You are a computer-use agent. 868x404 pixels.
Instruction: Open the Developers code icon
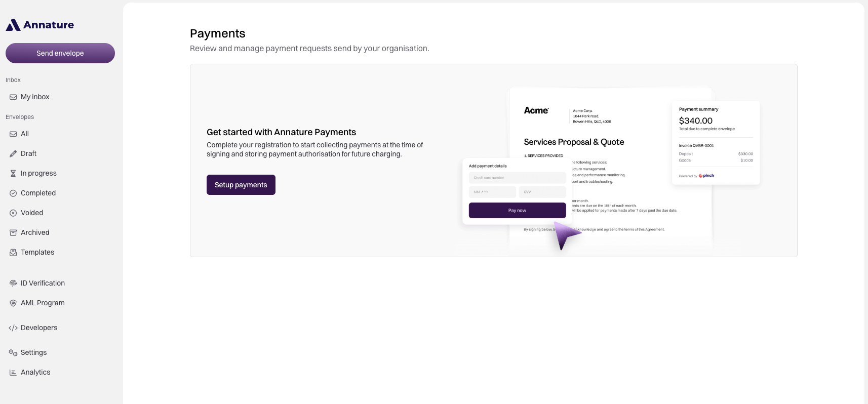tap(13, 328)
